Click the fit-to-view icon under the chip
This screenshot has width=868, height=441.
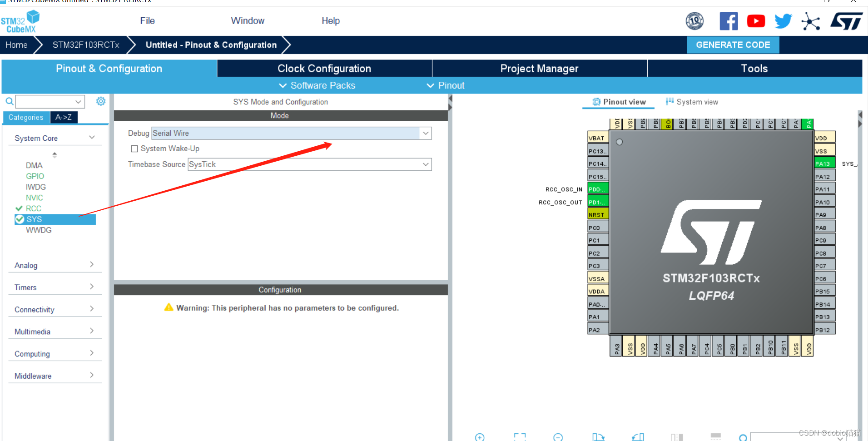tap(520, 437)
